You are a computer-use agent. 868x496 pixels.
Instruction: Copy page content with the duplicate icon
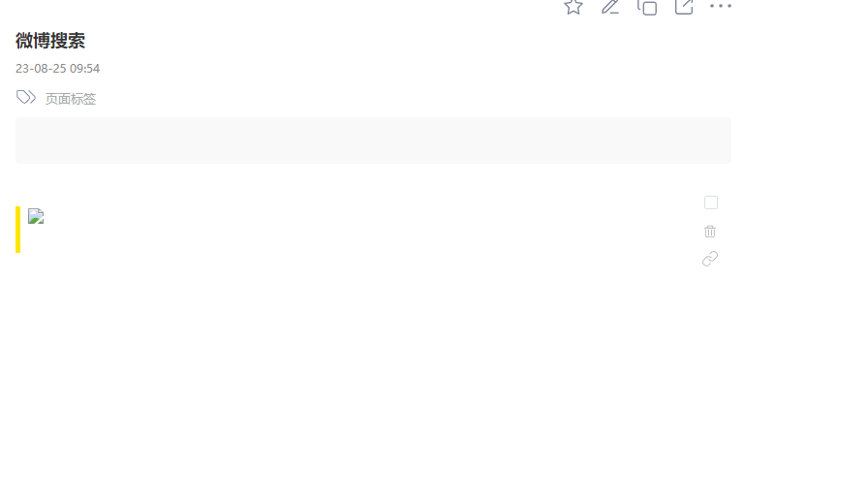pyautogui.click(x=647, y=7)
